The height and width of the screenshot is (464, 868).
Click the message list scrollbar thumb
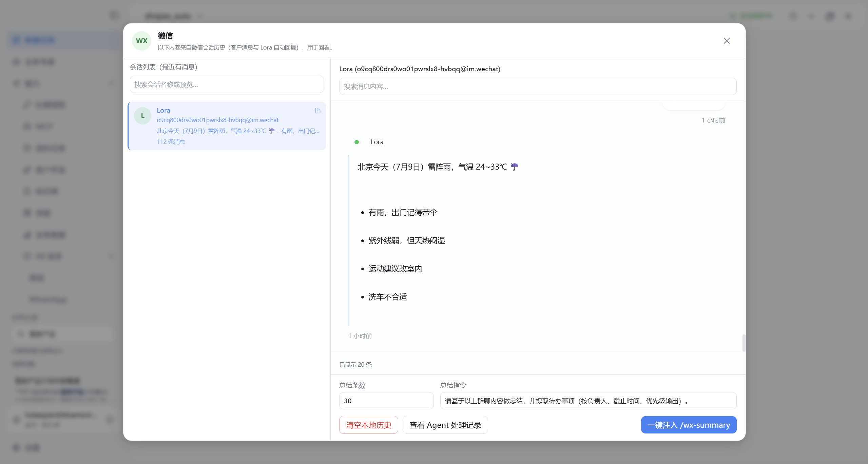[x=744, y=343]
